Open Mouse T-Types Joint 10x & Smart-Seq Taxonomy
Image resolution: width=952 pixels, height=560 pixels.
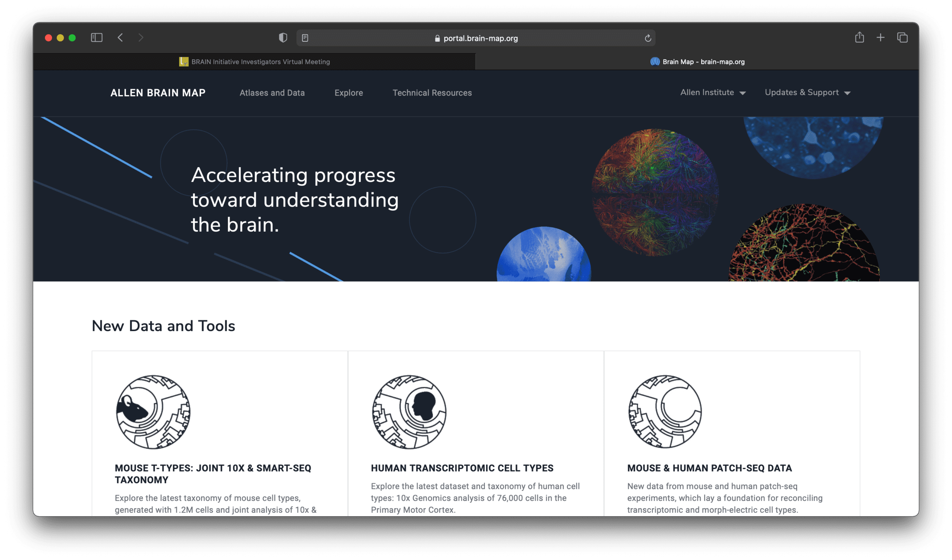pyautogui.click(x=213, y=474)
